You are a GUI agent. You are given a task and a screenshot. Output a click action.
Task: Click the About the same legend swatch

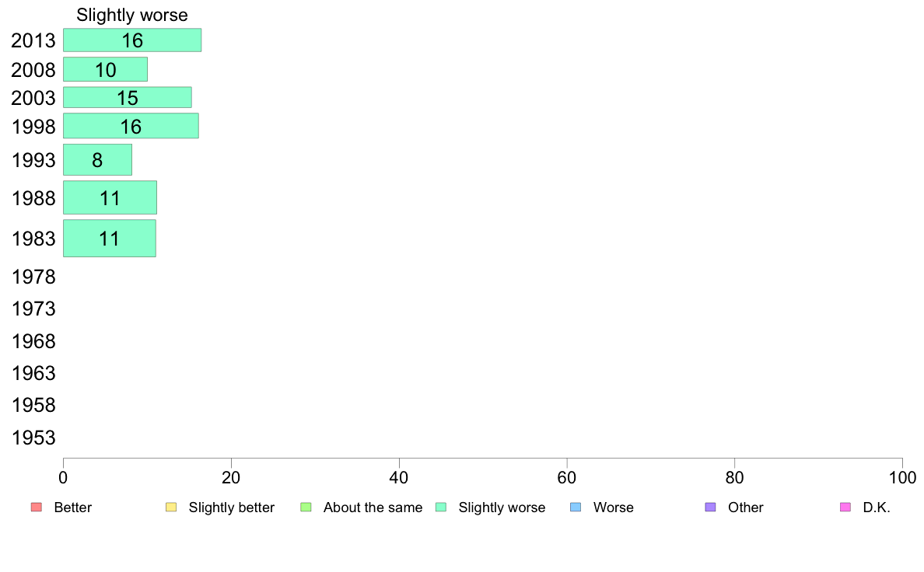306,507
